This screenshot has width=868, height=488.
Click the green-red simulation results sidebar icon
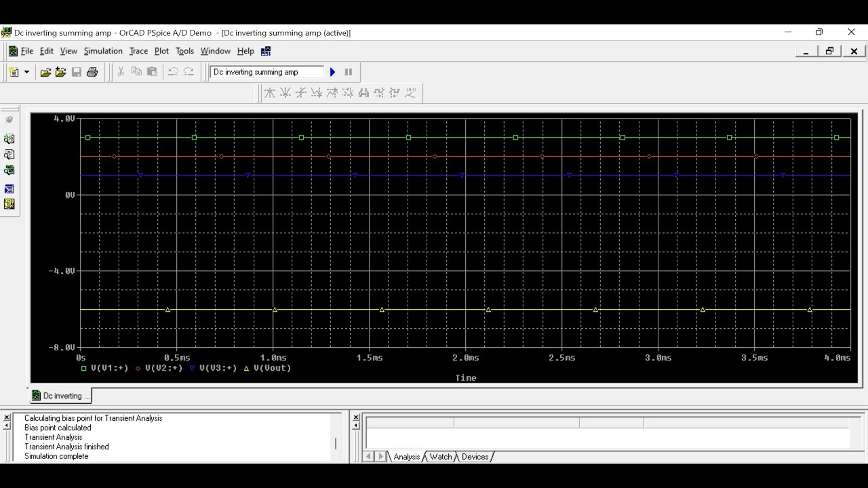click(9, 138)
